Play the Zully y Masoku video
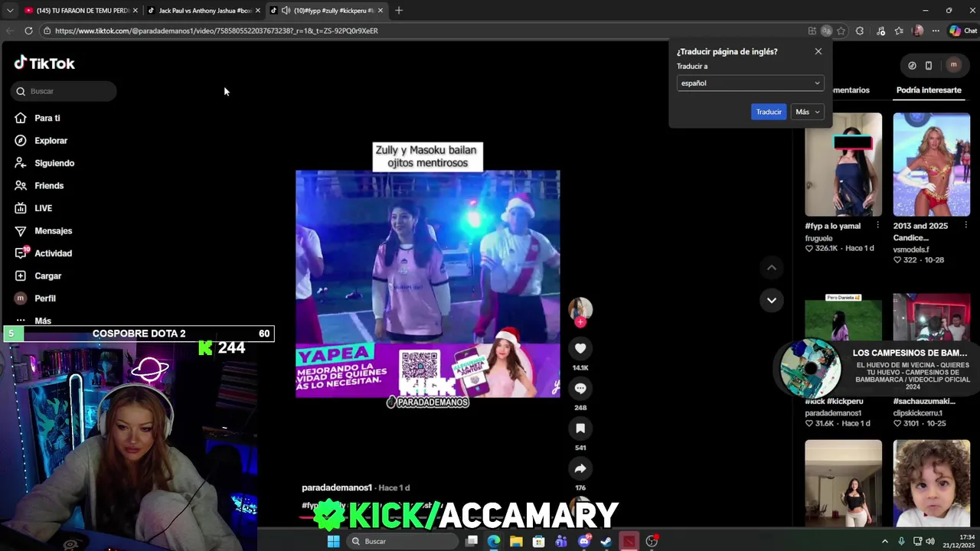 [x=427, y=283]
